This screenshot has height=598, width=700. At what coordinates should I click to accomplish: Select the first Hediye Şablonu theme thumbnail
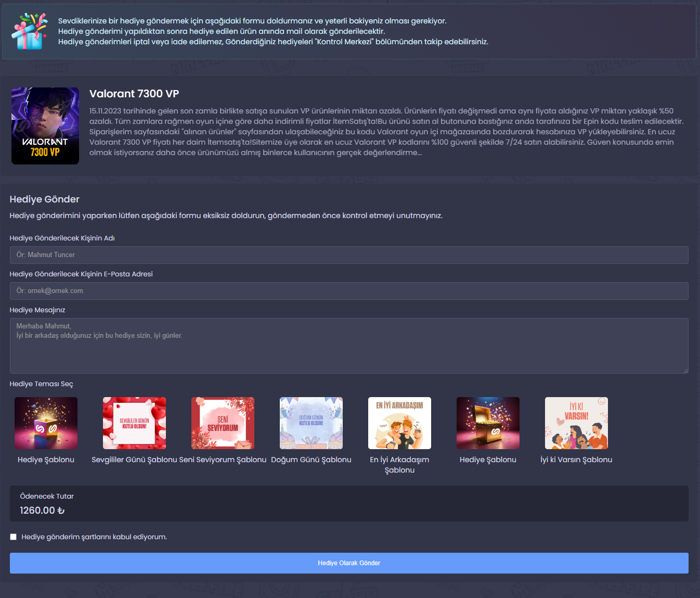pyautogui.click(x=46, y=423)
